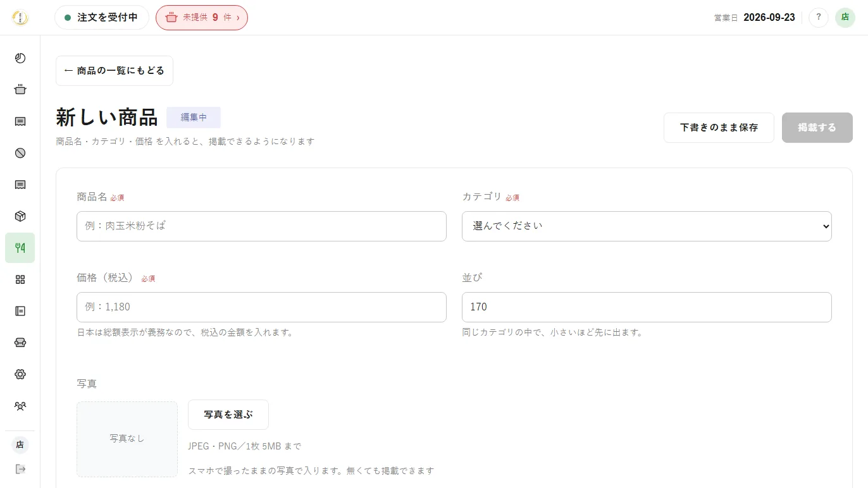The height and width of the screenshot is (488, 868).
Task: Open the prohibited circle-slash icon in sidebar
Action: pyautogui.click(x=20, y=153)
